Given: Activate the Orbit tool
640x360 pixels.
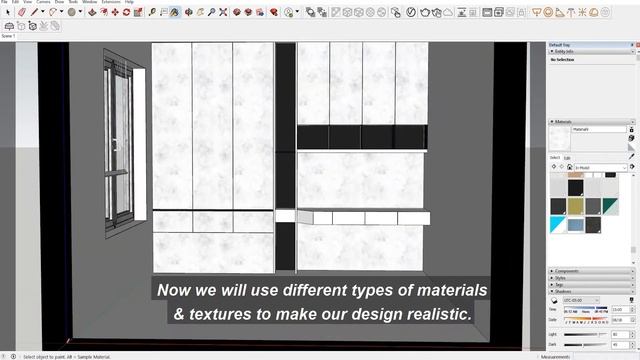Looking at the screenshot, I should click(189, 12).
